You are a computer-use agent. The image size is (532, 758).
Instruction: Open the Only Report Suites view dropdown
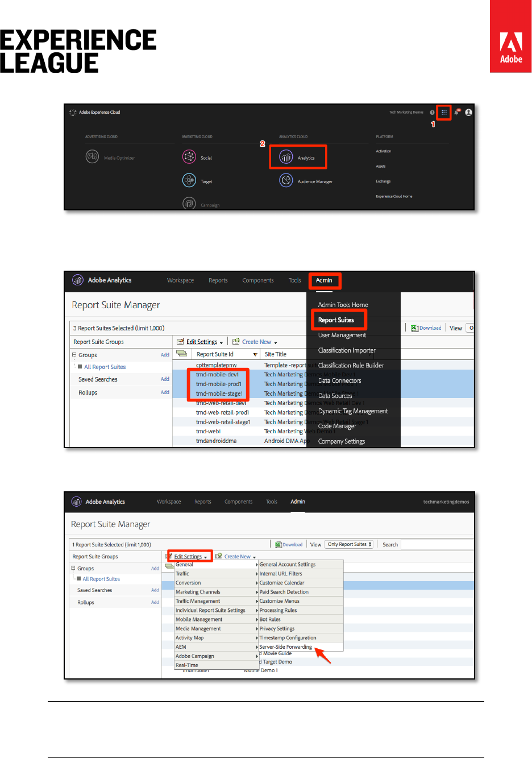coord(350,544)
